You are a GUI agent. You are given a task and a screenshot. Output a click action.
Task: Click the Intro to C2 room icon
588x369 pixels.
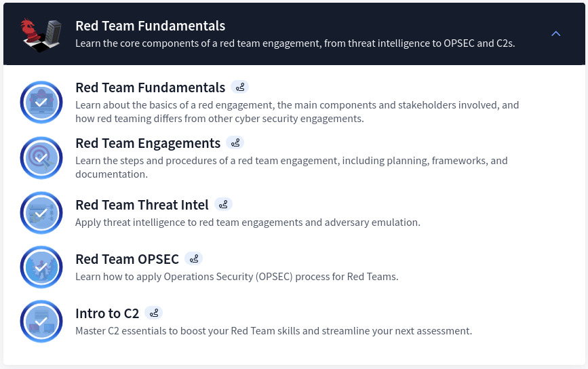tap(41, 322)
